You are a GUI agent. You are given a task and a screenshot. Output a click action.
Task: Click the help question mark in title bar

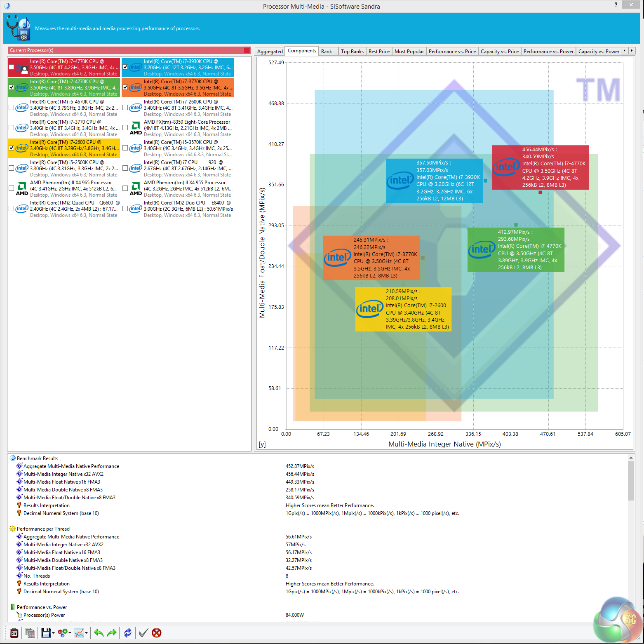(x=616, y=5)
